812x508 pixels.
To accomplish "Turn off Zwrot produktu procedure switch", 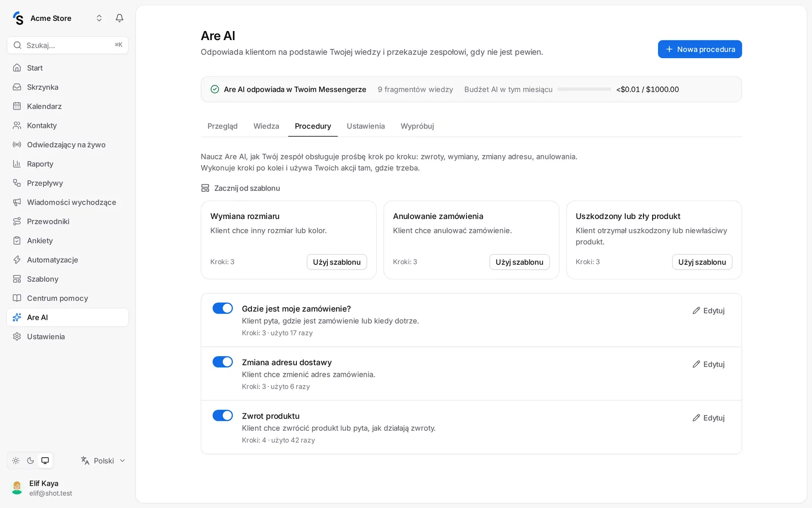I will pyautogui.click(x=222, y=416).
